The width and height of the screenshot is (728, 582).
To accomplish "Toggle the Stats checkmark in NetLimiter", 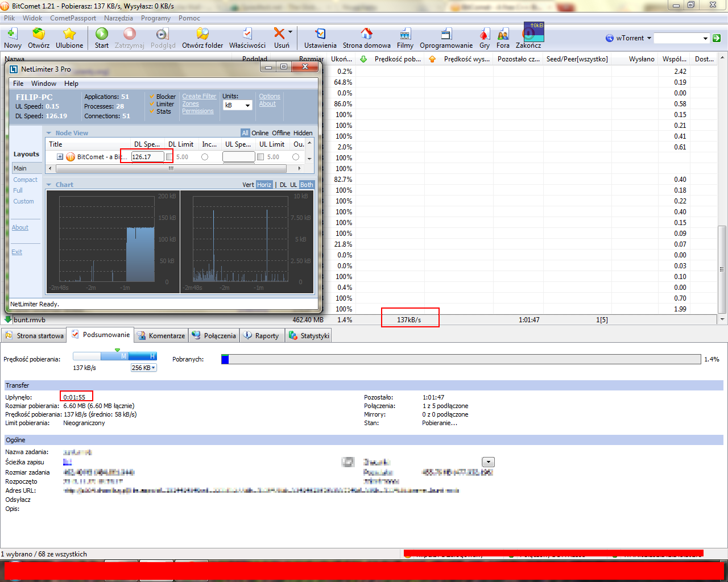I will pos(152,111).
